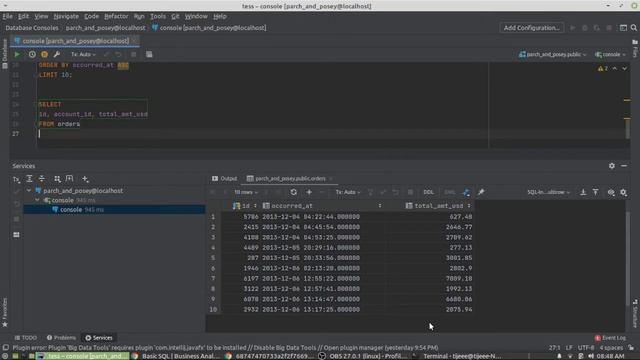Click Open in New Tab icon in Services toolbar
This screenshot has width=640, height=360.
pos(69,179)
